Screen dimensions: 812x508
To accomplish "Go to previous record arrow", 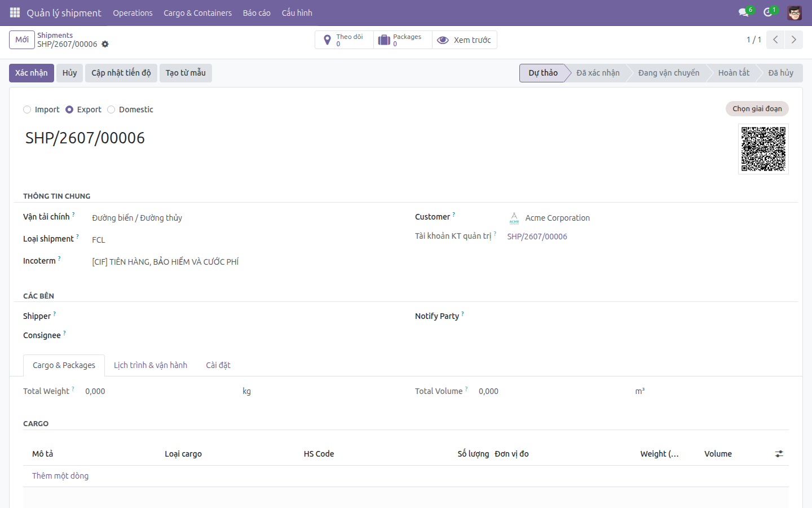I will click(x=775, y=40).
